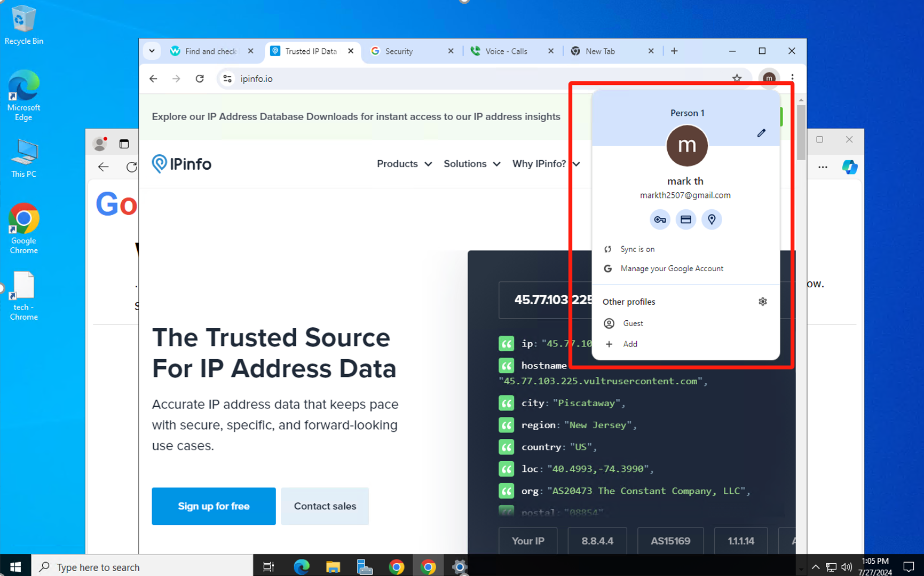
Task: Expand the Products menu
Action: click(404, 164)
